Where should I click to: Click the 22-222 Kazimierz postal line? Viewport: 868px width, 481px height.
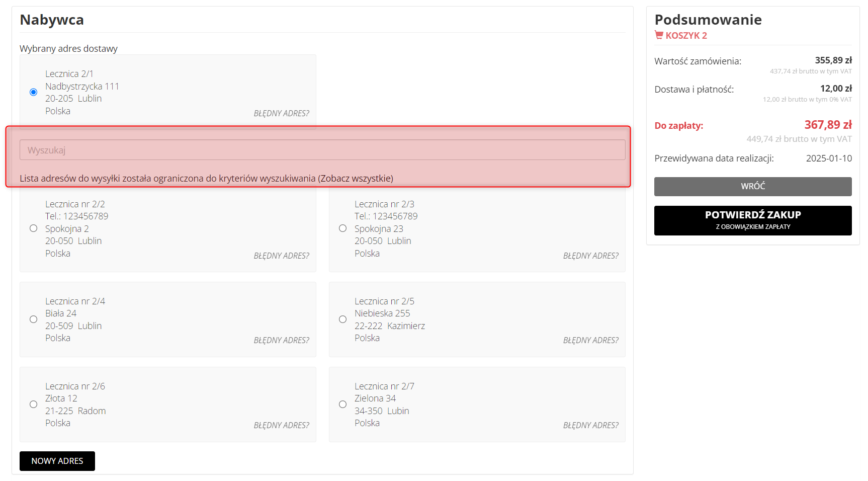pos(390,326)
